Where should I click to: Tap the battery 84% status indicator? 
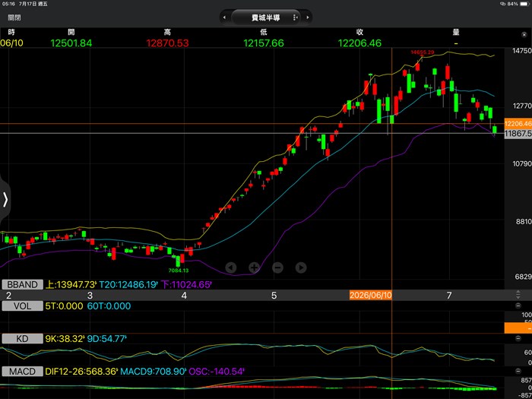click(516, 4)
